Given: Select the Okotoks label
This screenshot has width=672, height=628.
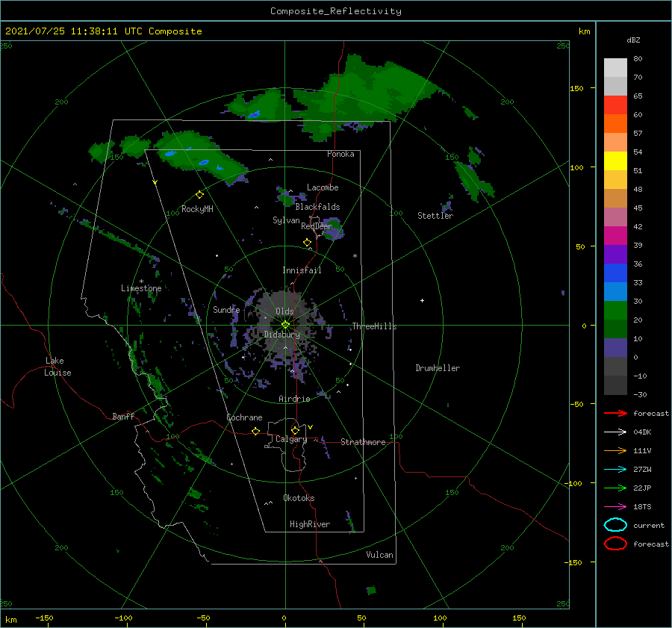Looking at the screenshot, I should point(299,498).
